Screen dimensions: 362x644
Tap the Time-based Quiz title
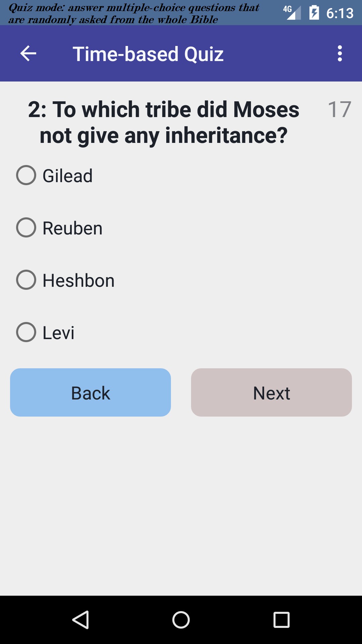coord(148,54)
